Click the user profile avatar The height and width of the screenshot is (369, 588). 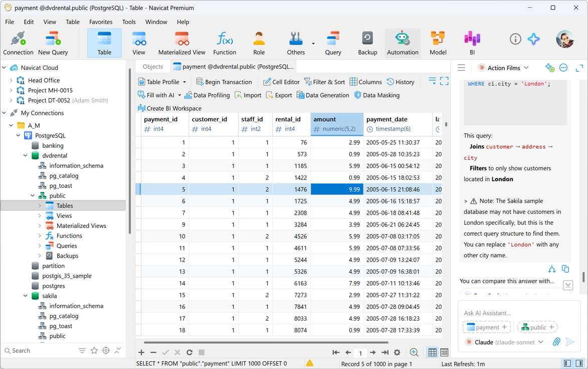[565, 39]
